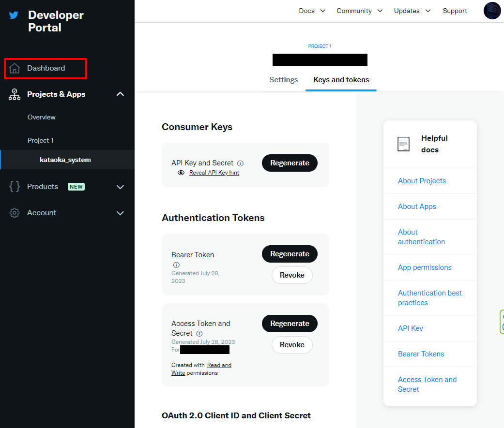Regenerate the Bearer Token
Screen dimensions: 504x428
[x=290, y=254]
